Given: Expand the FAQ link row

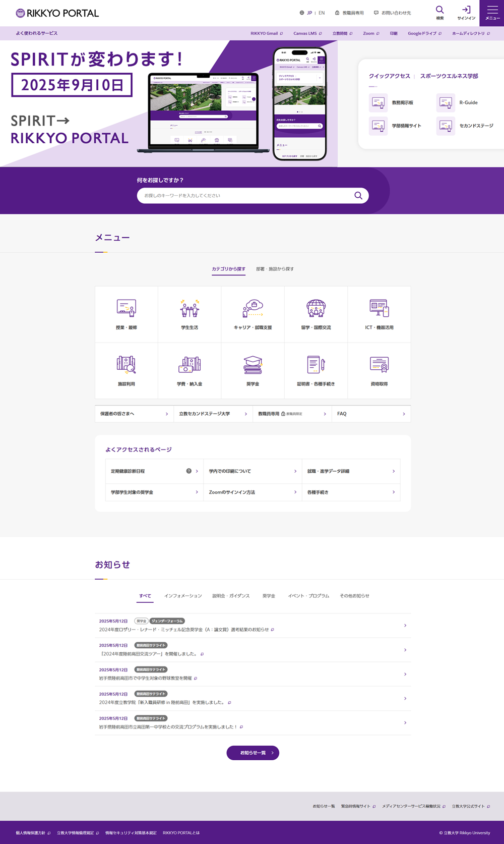Looking at the screenshot, I should (371, 414).
